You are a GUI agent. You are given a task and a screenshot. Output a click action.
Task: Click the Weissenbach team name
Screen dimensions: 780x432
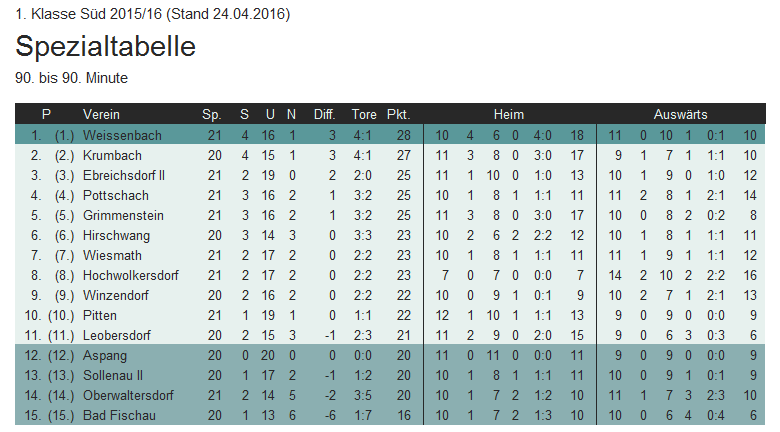[x=121, y=135]
